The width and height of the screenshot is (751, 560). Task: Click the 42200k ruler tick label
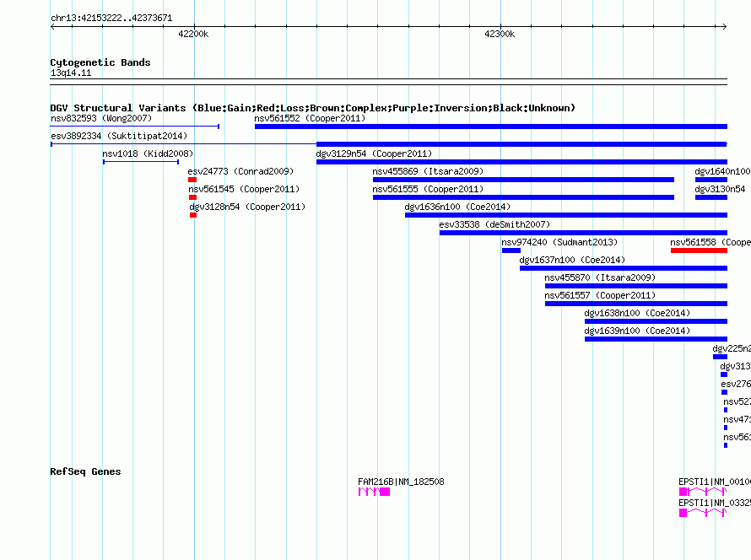point(193,34)
